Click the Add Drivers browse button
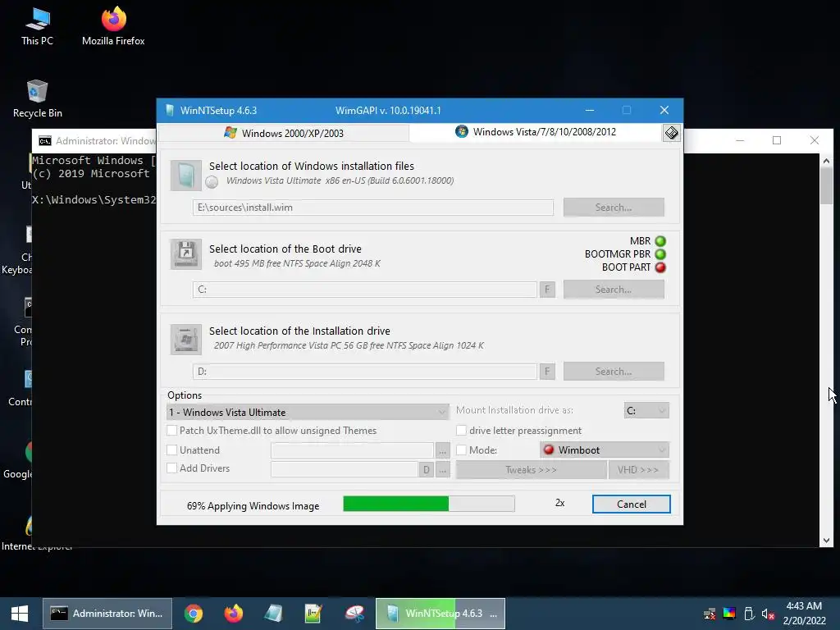 pos(442,470)
